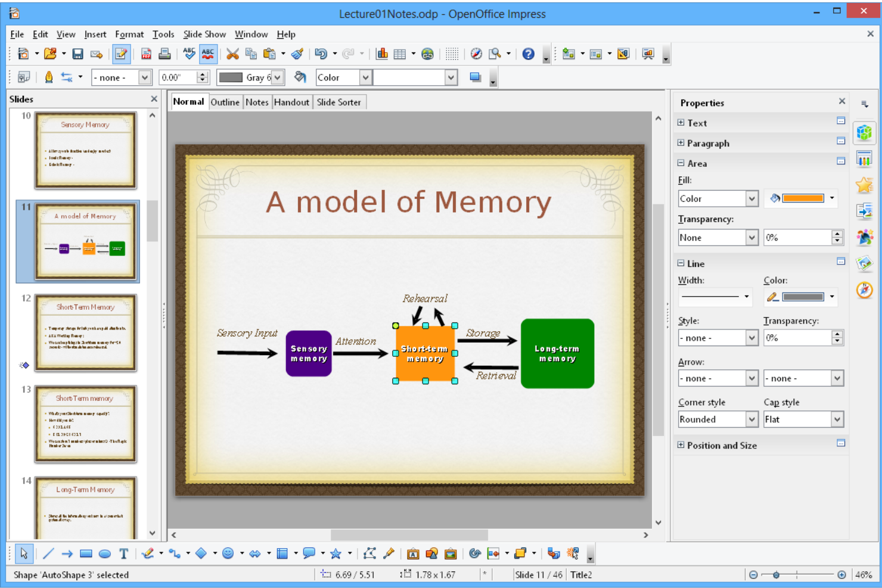Close the Properties panel
Viewport: 882px width, 588px height.
click(x=842, y=101)
